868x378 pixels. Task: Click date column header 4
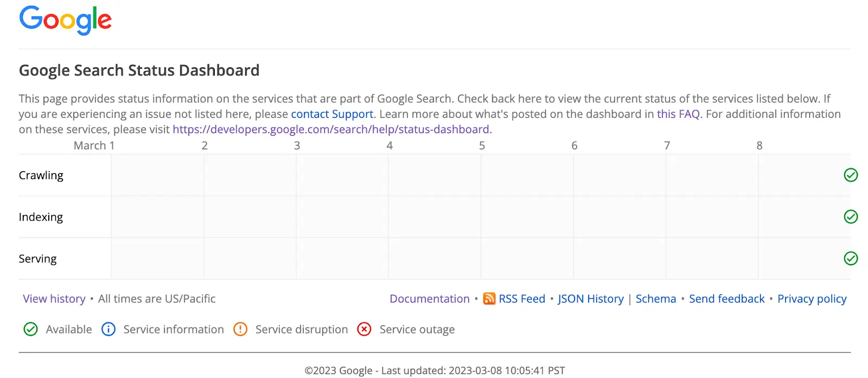(390, 146)
